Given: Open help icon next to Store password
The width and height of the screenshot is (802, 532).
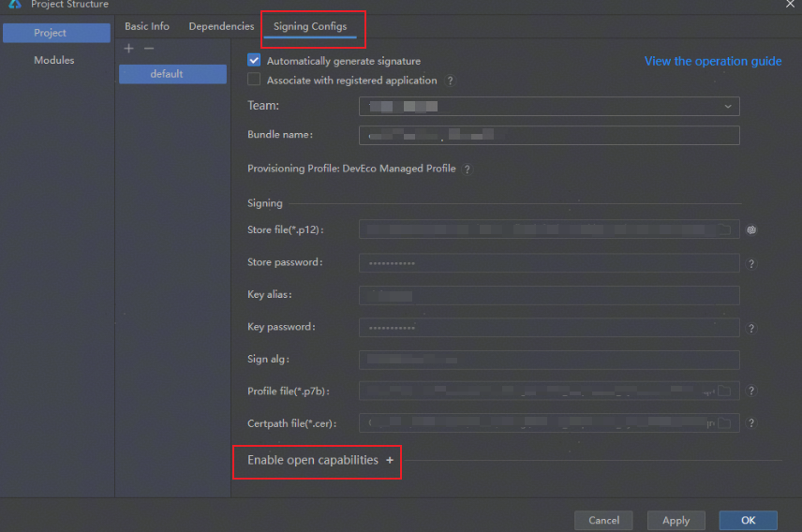Looking at the screenshot, I should (751, 264).
